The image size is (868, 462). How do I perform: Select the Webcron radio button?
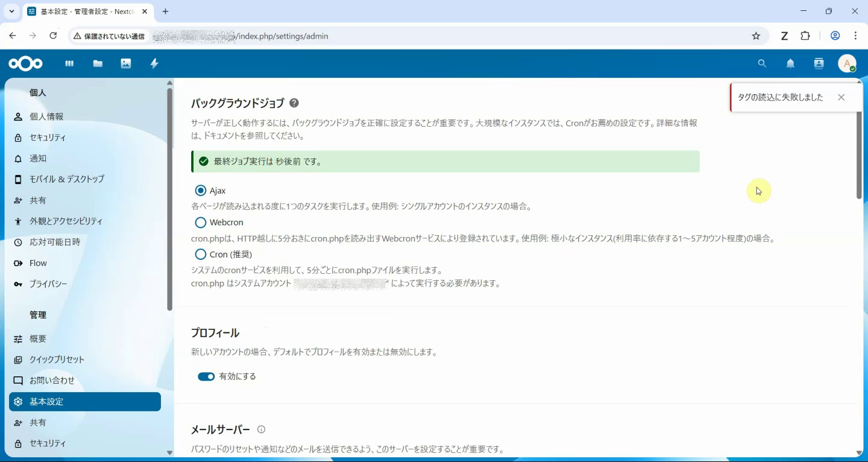[200, 222]
